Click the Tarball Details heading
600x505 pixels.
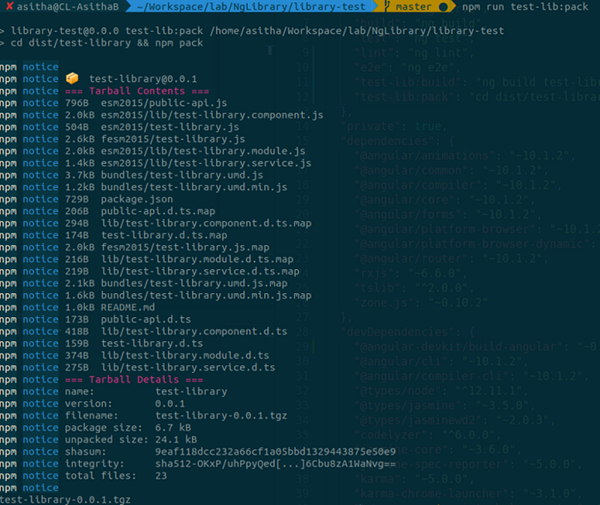click(x=134, y=380)
